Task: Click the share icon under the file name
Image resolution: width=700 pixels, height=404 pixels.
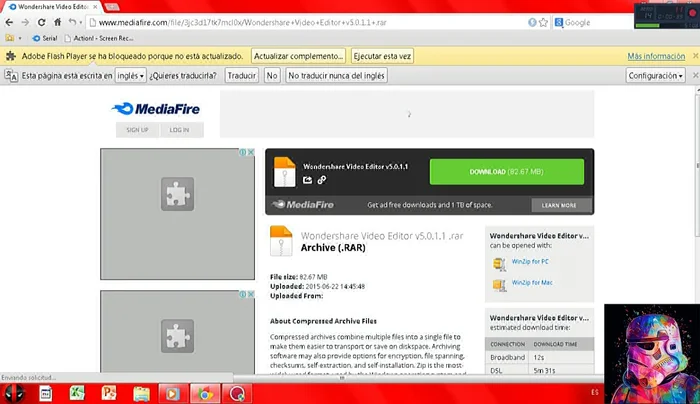Action: 307,180
